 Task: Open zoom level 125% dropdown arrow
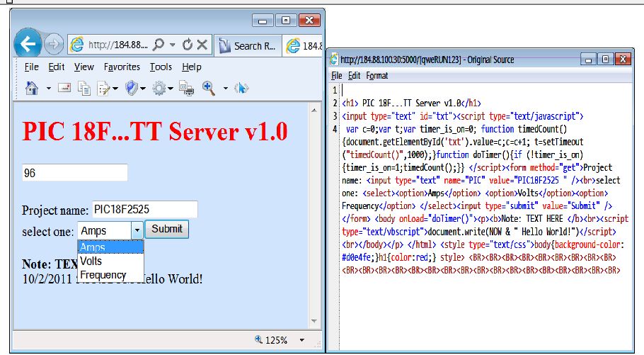302,340
